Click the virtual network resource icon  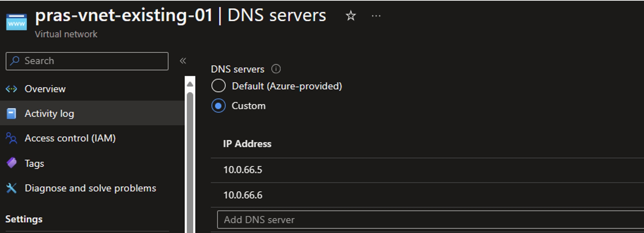pos(17,22)
